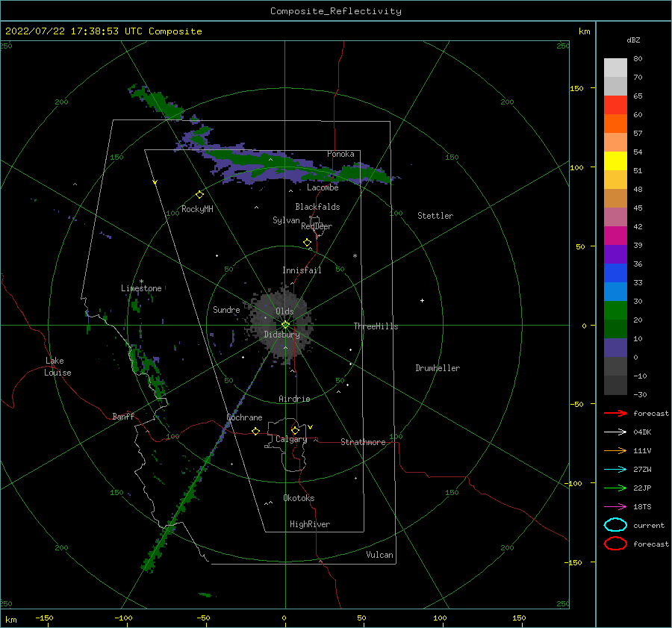
Task: Click the green 22JP arrow legend icon
Action: [615, 488]
